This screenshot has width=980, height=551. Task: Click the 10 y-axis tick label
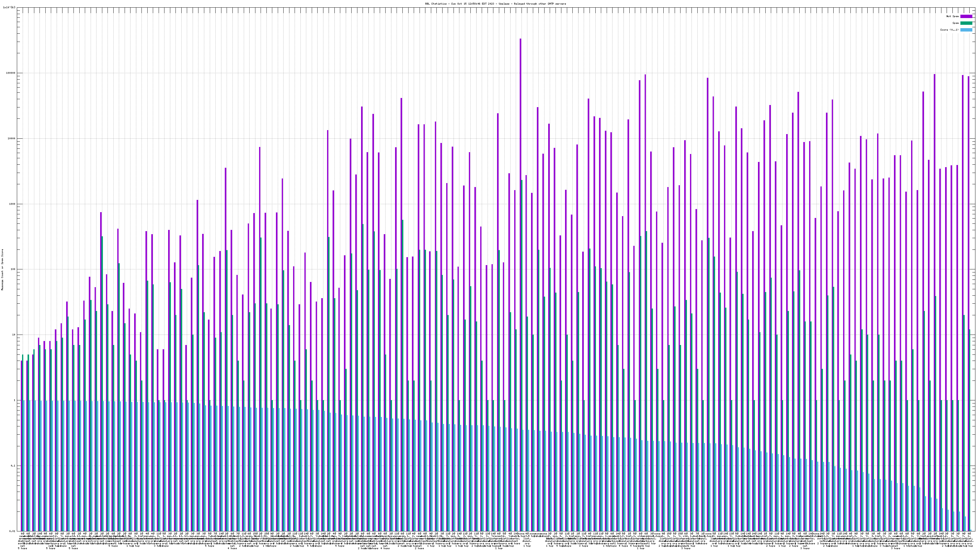pyautogui.click(x=14, y=335)
